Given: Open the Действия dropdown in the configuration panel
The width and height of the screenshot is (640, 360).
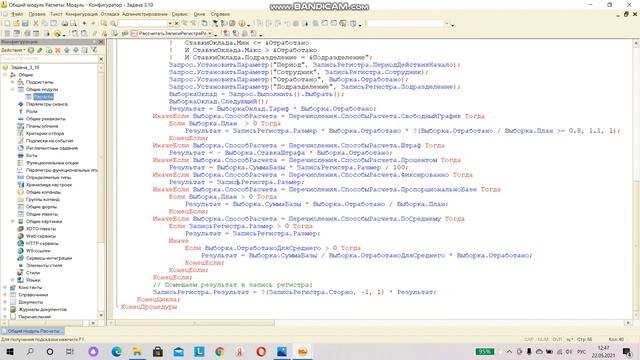Looking at the screenshot, I should 13,50.
